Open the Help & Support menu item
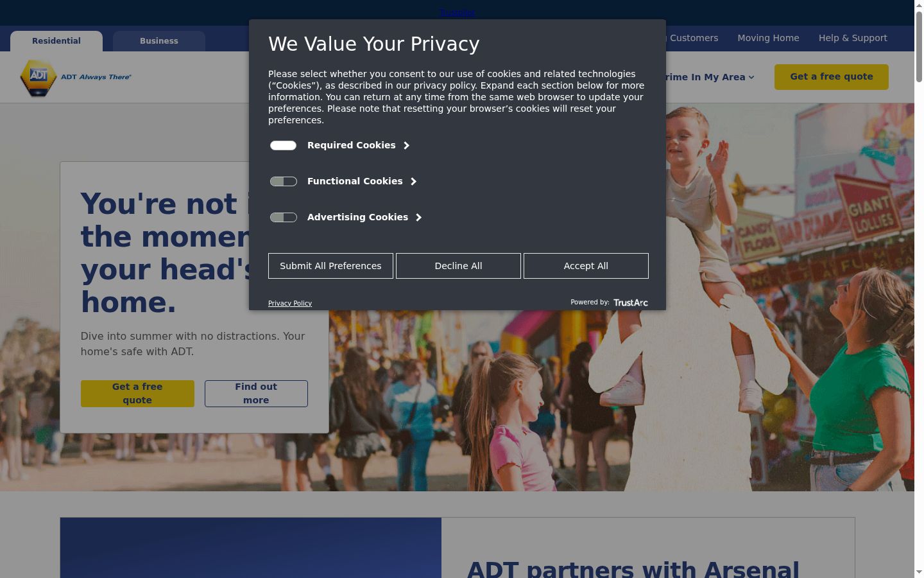The height and width of the screenshot is (578, 924). point(853,38)
